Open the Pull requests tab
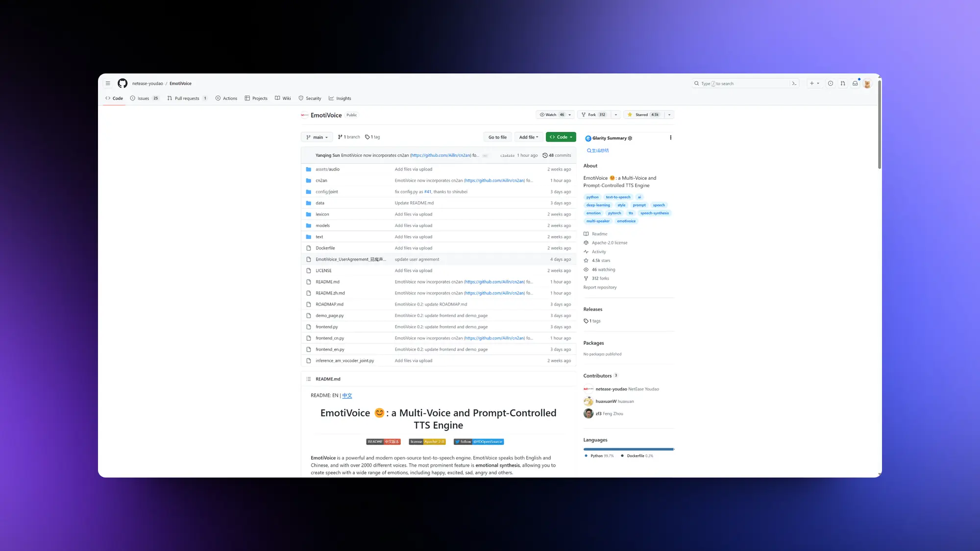 click(x=187, y=98)
